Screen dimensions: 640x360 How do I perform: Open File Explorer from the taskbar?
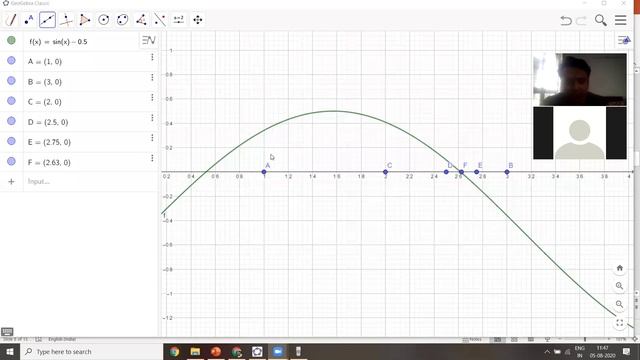coord(195,351)
